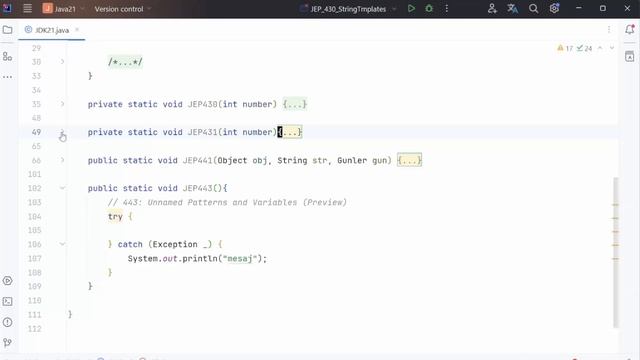Click the Gunler parameter type
The height and width of the screenshot is (360, 640).
tap(352, 160)
